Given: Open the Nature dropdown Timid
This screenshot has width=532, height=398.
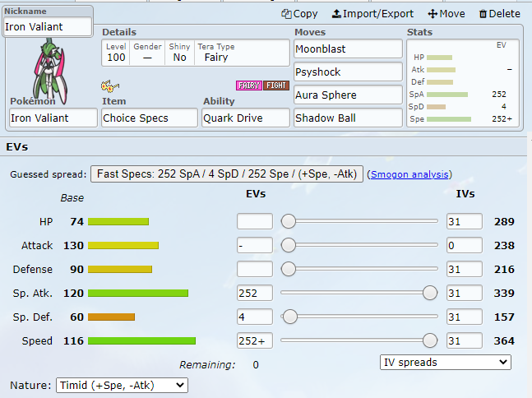Looking at the screenshot, I should [x=122, y=386].
